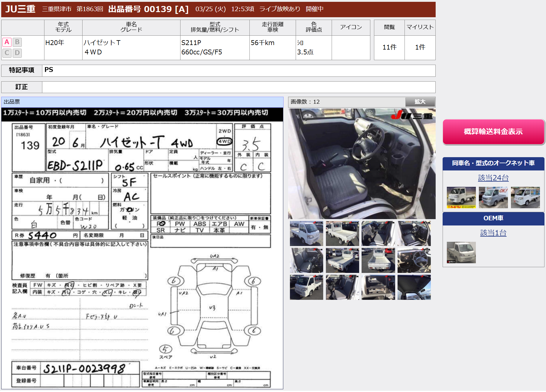Click the 3.5点 evaluation score
The width and height of the screenshot is (546, 392).
pyautogui.click(x=305, y=52)
